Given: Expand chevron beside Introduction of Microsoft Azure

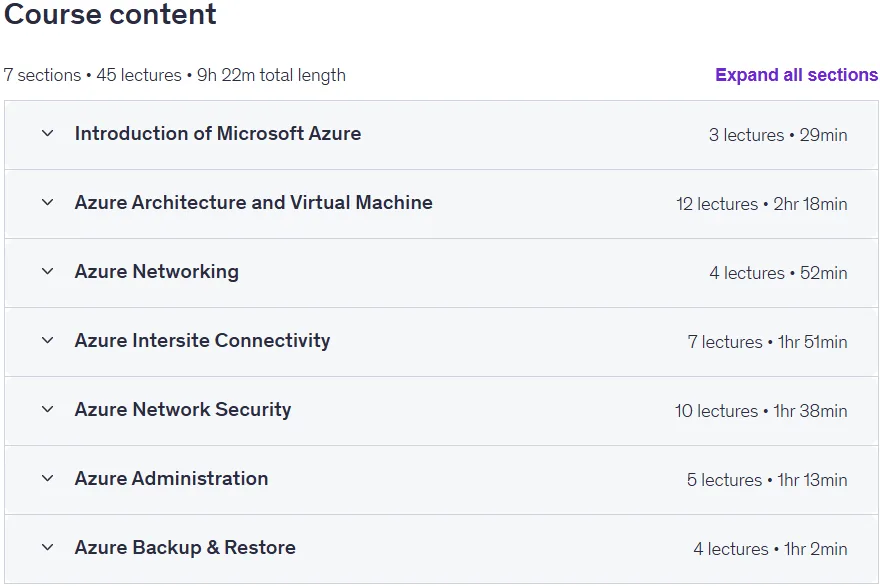Looking at the screenshot, I should pyautogui.click(x=48, y=134).
